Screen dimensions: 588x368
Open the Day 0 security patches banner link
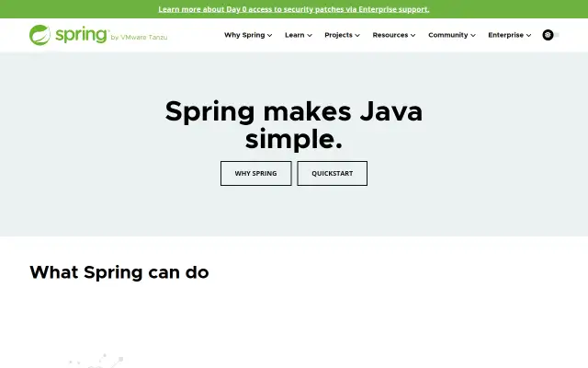pyautogui.click(x=294, y=9)
